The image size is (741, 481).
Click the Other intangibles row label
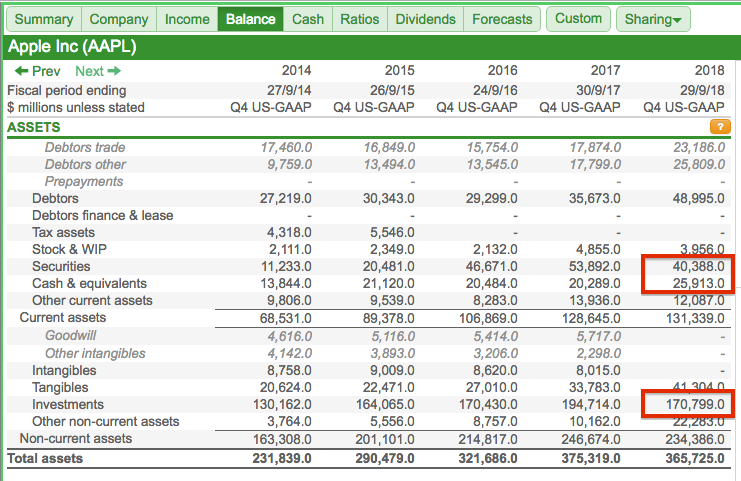[95, 353]
